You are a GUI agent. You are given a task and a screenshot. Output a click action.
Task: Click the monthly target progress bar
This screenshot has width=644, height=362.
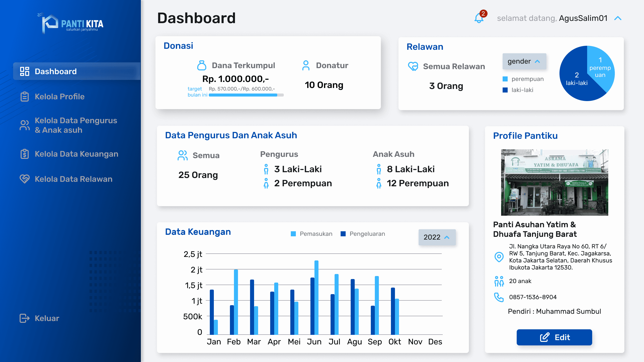(246, 95)
